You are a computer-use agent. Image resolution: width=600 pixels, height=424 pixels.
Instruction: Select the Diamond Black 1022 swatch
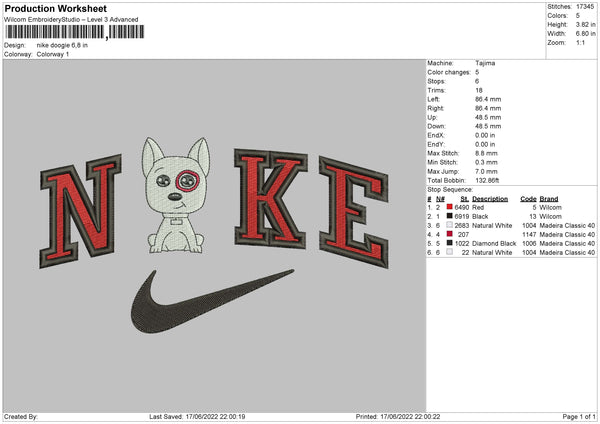pos(450,243)
